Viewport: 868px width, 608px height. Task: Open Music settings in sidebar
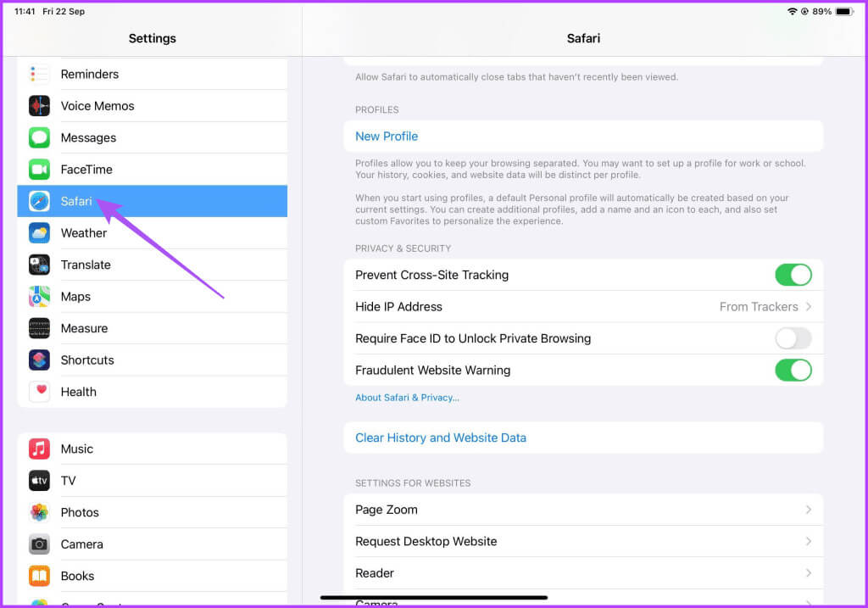tap(153, 449)
